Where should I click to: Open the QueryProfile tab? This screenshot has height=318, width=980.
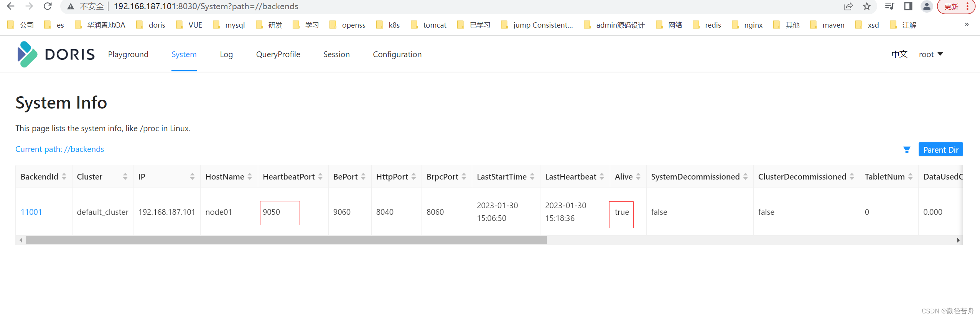(278, 54)
